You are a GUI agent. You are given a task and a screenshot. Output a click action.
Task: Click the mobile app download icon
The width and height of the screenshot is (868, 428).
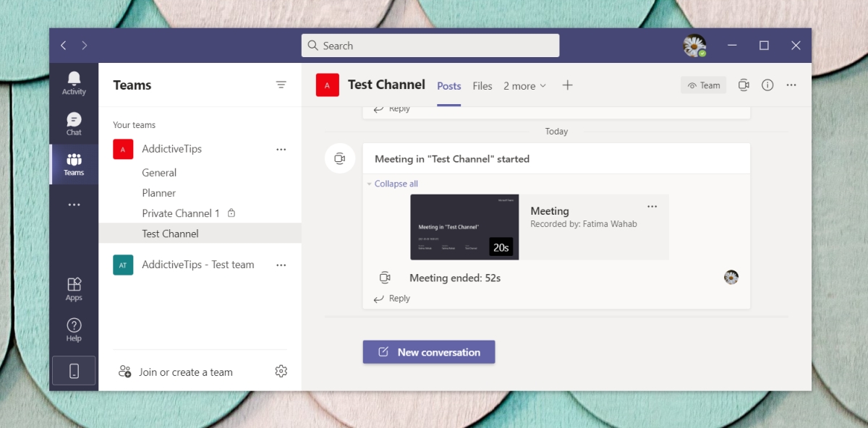point(74,371)
